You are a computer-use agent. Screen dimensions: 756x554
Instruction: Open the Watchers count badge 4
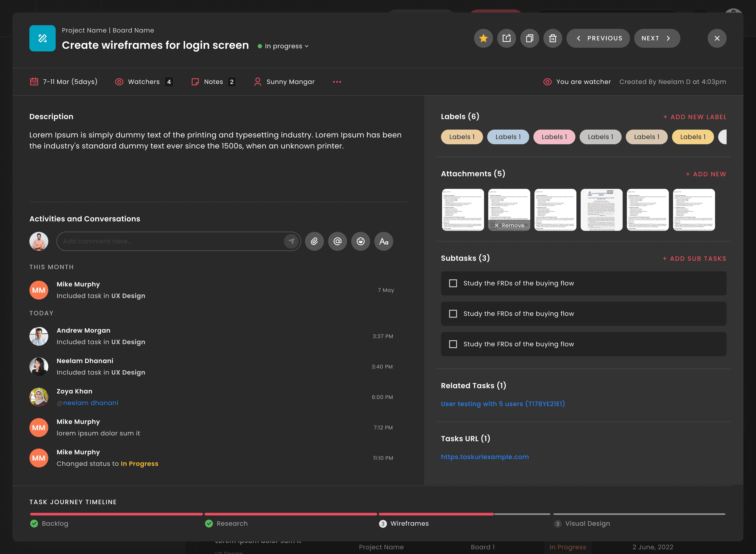169,82
